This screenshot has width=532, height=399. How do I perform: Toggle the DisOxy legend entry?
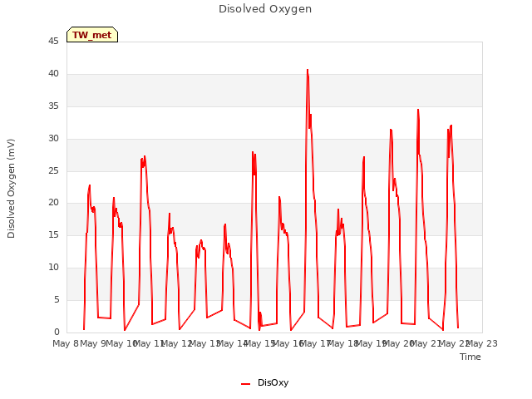[264, 382]
